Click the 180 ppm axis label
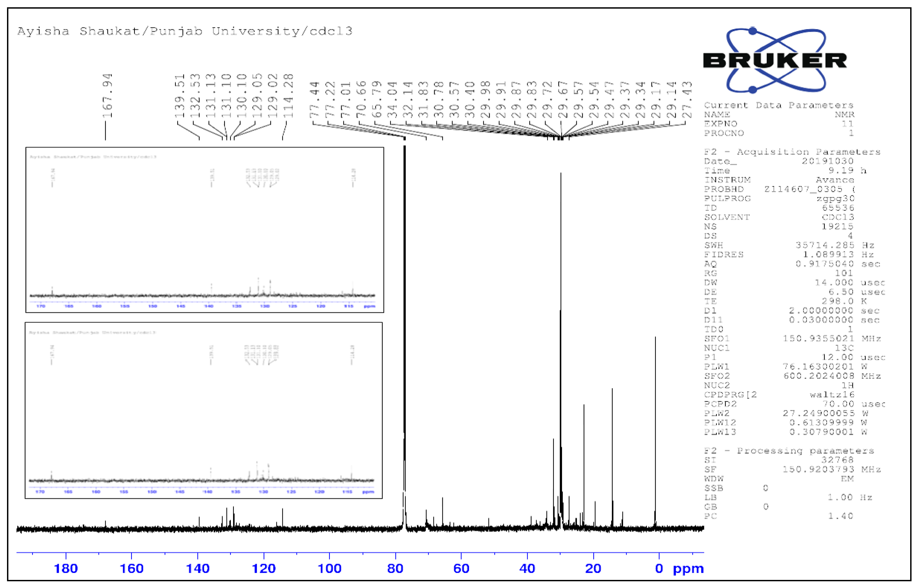The height and width of the screenshot is (588, 918). 66,569
